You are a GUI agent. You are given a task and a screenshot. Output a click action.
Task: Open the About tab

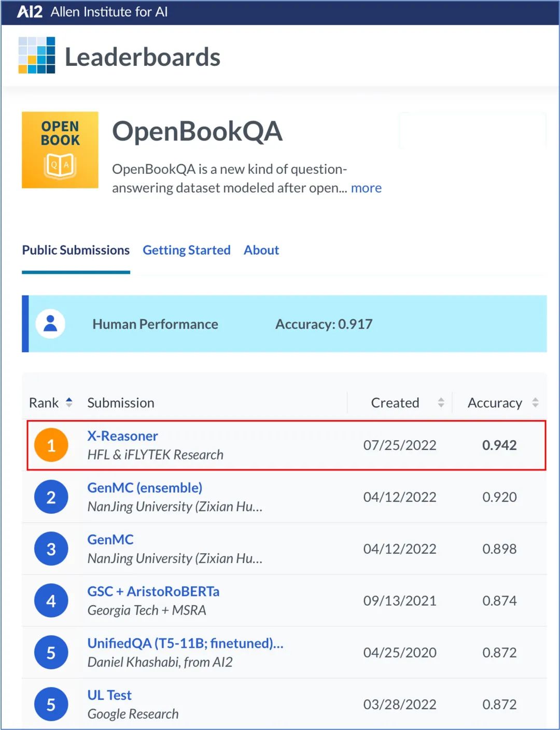tap(261, 250)
